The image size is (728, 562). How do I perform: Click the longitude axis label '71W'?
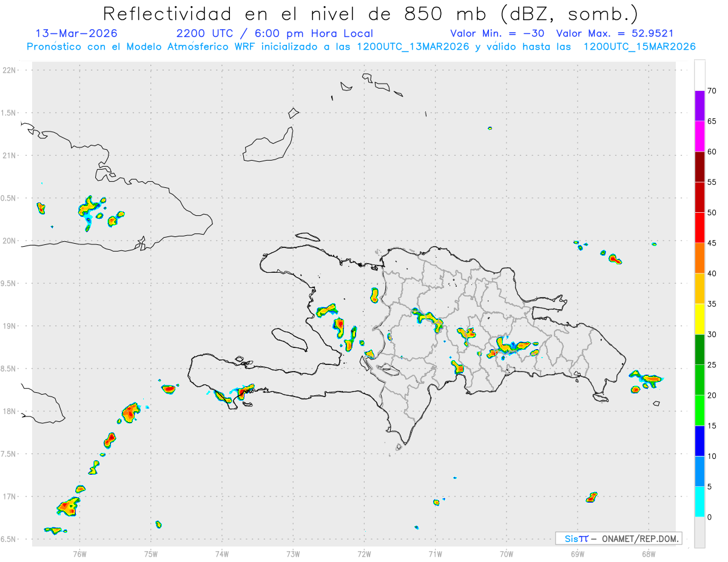(435, 554)
